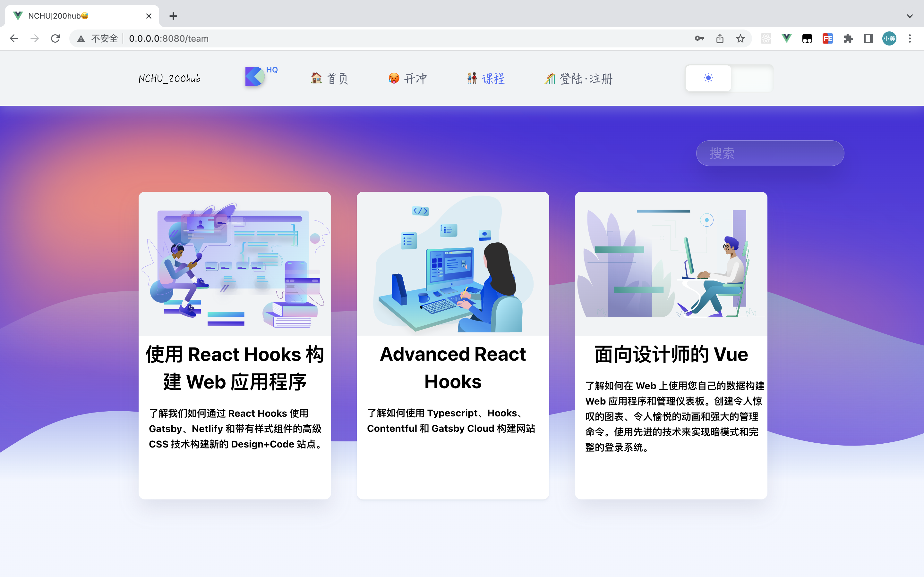The width and height of the screenshot is (924, 577).
Task: Click the share page icon
Action: [720, 38]
